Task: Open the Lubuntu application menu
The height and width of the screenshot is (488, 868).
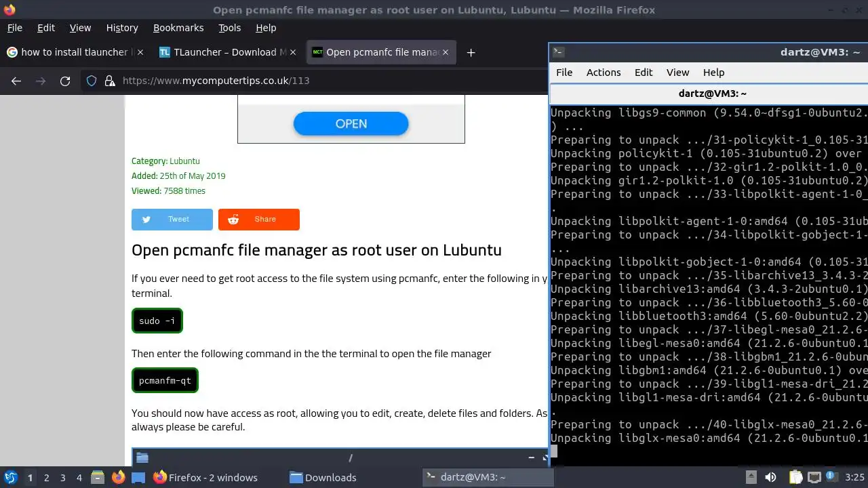Action: click(10, 477)
